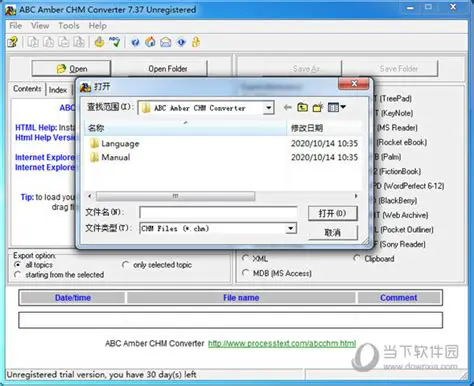Click the Comment column header
The image size is (474, 386).
pyautogui.click(x=399, y=298)
